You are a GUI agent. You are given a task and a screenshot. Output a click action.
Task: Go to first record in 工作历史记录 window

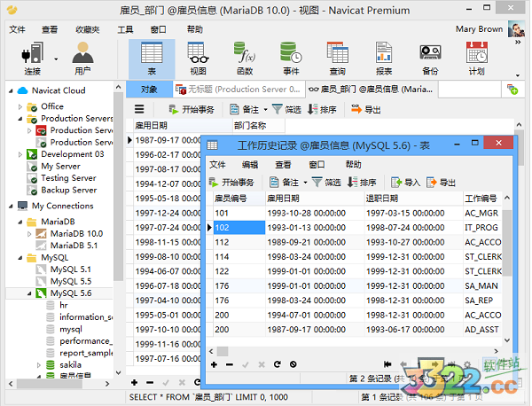tap(387, 364)
